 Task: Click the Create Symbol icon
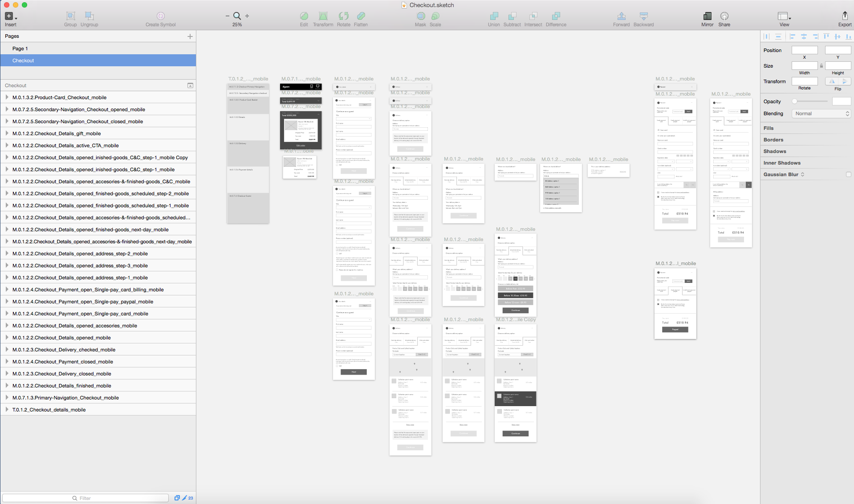click(161, 16)
